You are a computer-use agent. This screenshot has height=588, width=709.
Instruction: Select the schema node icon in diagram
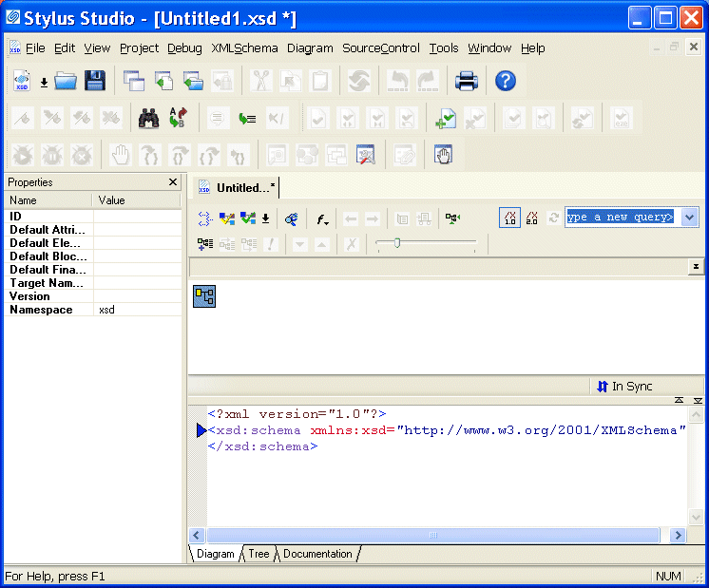point(204,296)
